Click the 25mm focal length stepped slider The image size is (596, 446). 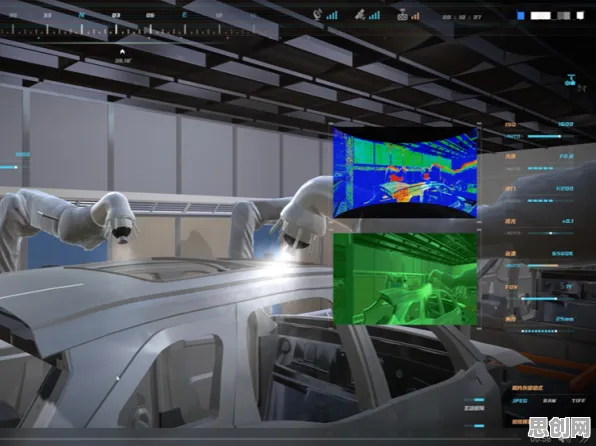547,331
